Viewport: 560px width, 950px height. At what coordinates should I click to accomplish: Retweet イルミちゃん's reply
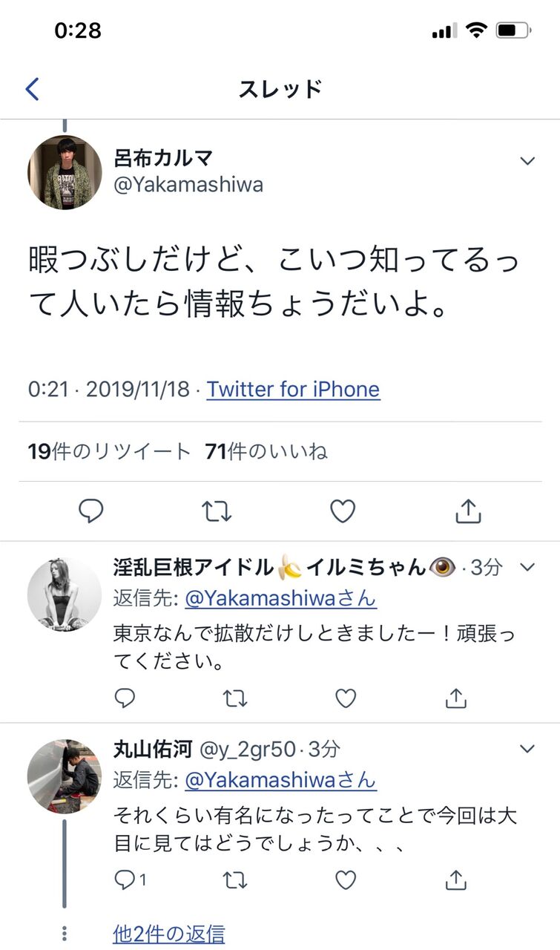coord(235,698)
